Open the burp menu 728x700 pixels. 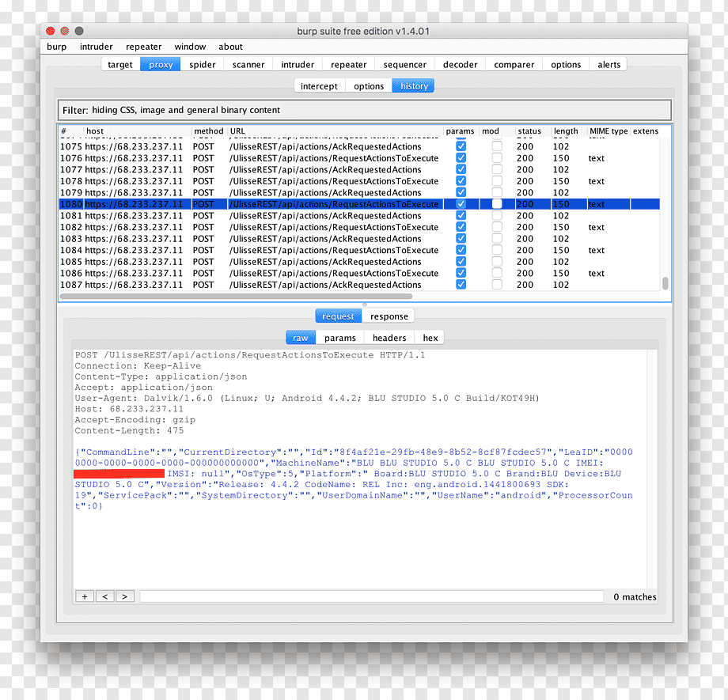coord(57,47)
